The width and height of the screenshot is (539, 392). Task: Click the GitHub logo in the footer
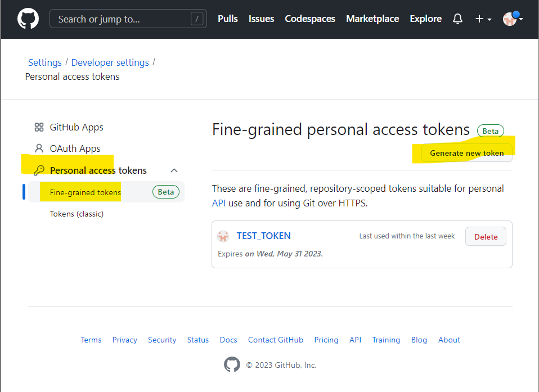(232, 364)
